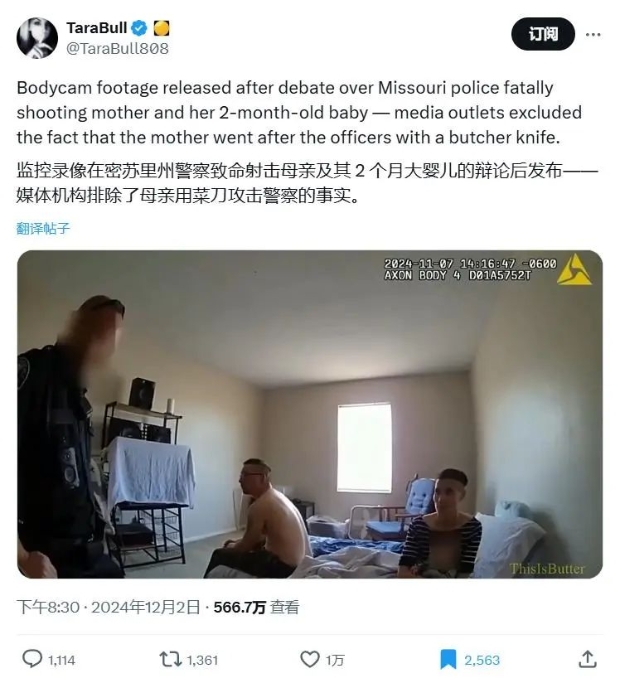Image resolution: width=620 pixels, height=683 pixels.
Task: Click the Axon yellow triangle logo
Action: pos(574,270)
